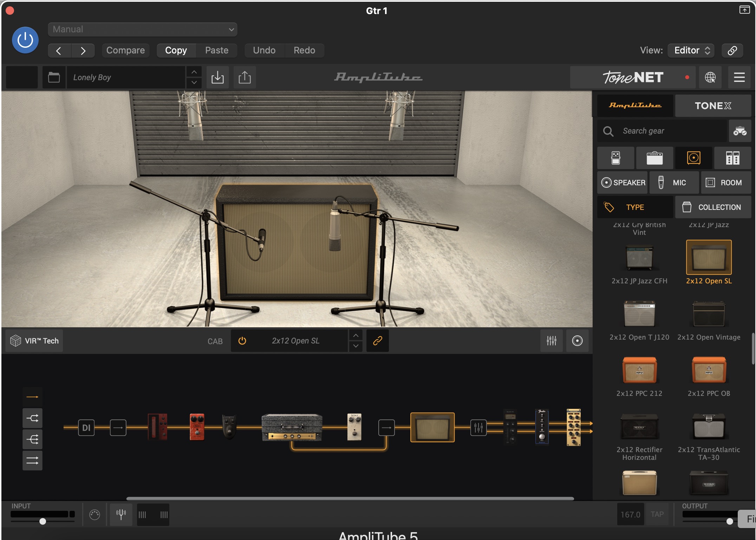Image resolution: width=756 pixels, height=540 pixels.
Task: Switch to the TONEX tab
Action: 713,106
